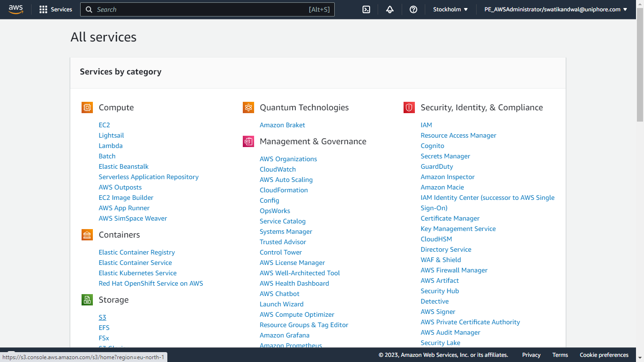Open the notifications bell icon
The width and height of the screenshot is (644, 362).
click(390, 9)
